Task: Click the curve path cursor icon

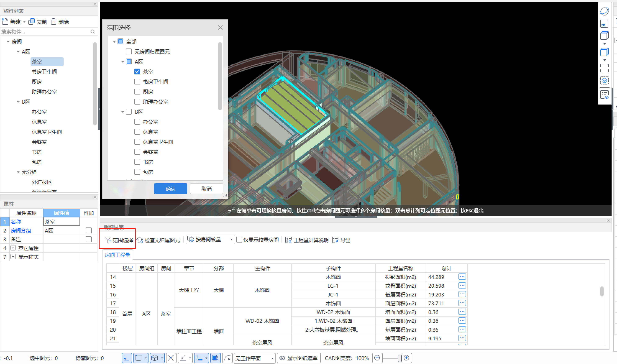Action: pos(227,358)
